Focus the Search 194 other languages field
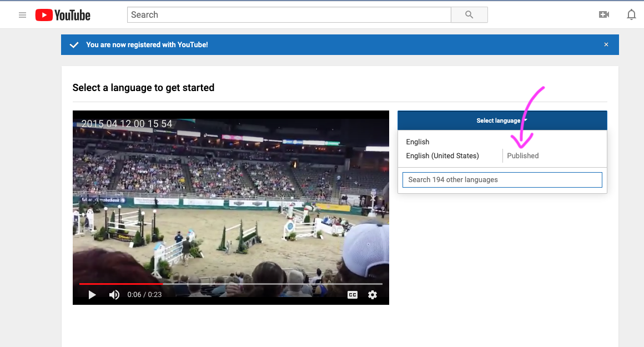 click(x=502, y=180)
